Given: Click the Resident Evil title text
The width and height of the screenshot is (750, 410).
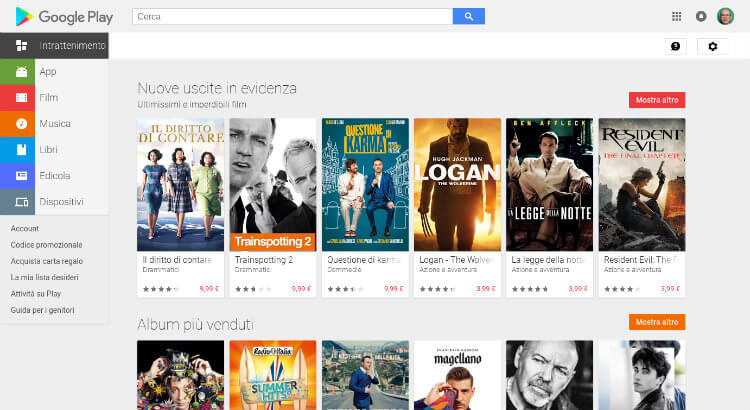Looking at the screenshot, I should pyautogui.click(x=641, y=260).
